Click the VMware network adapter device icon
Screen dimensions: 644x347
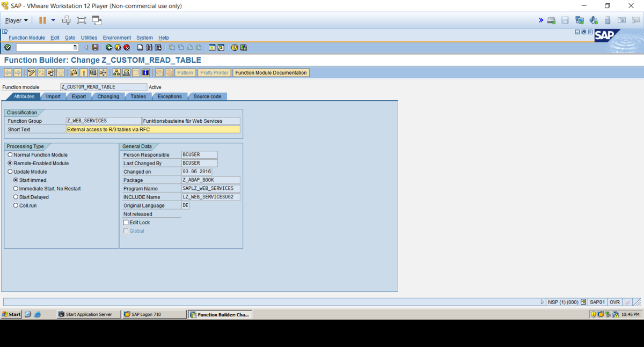580,20
